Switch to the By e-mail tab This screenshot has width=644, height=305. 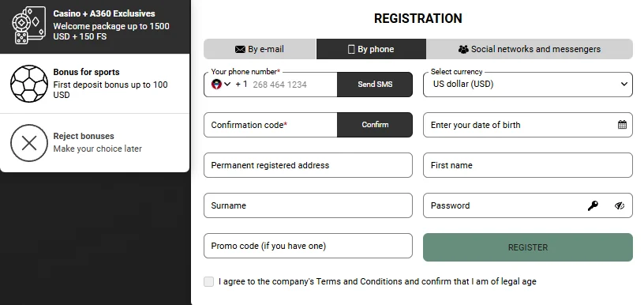260,49
